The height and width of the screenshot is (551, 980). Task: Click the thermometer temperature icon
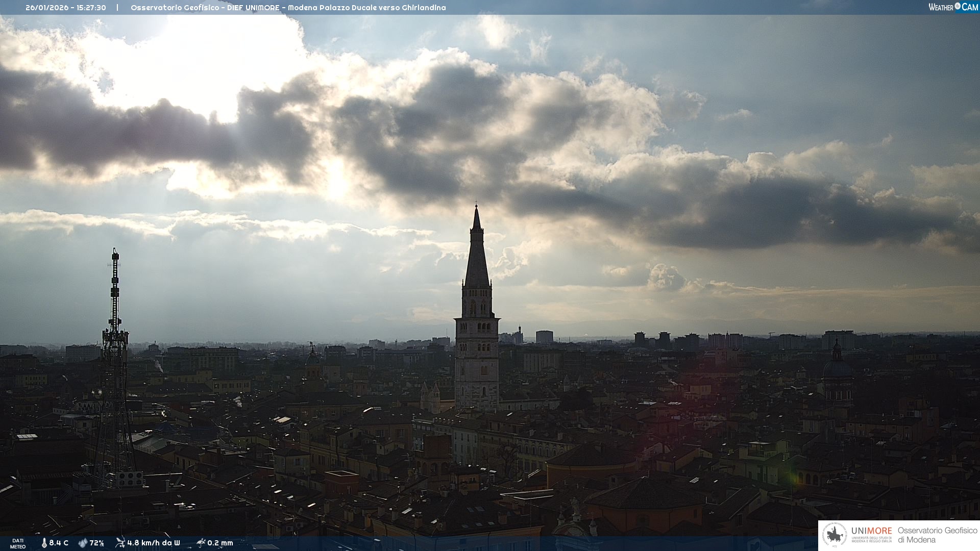click(44, 543)
